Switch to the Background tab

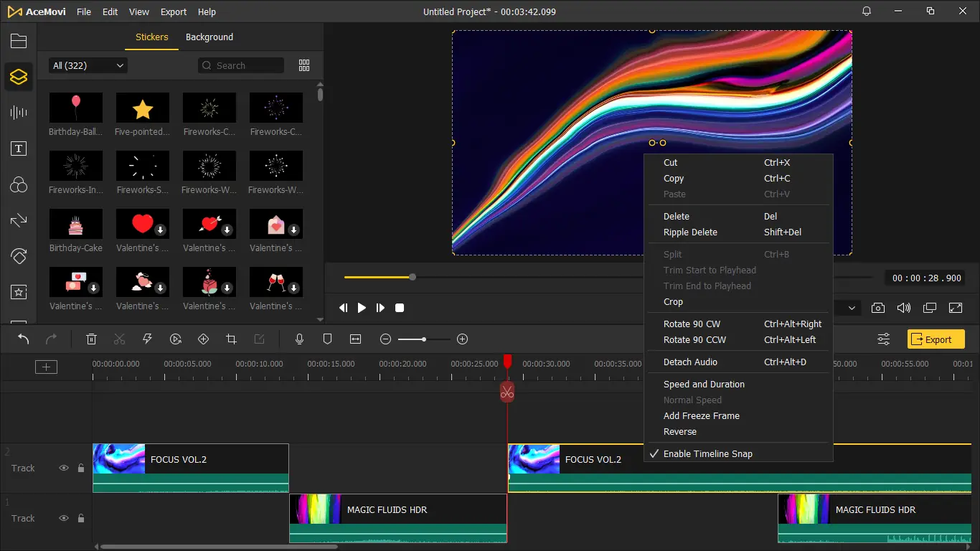pyautogui.click(x=209, y=37)
